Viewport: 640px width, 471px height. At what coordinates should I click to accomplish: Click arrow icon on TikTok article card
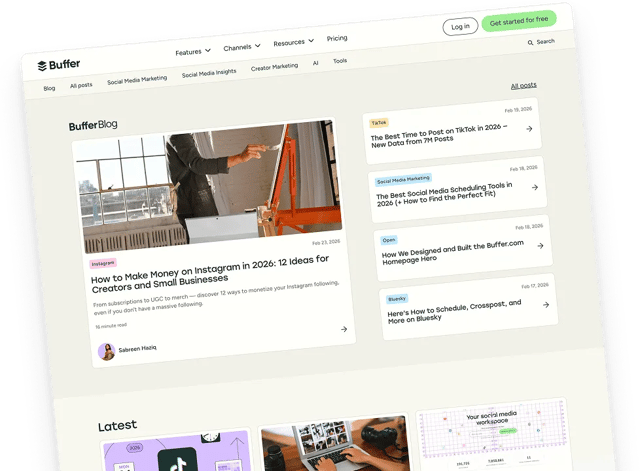pos(529,129)
